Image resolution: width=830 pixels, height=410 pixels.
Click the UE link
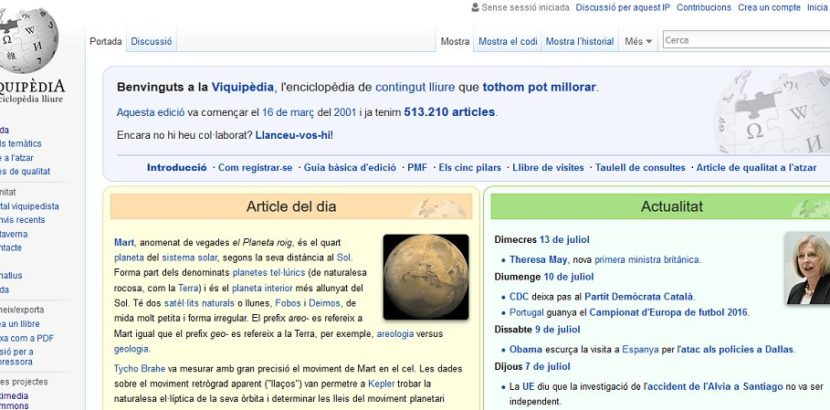(x=528, y=387)
